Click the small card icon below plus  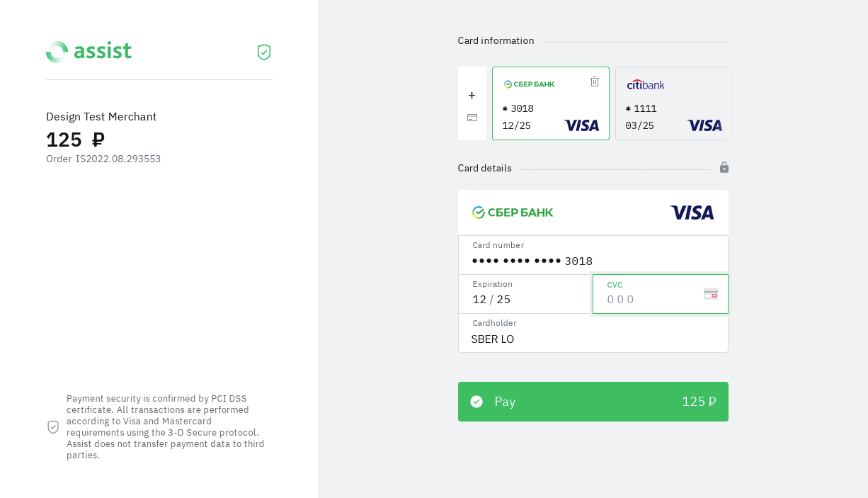472,118
